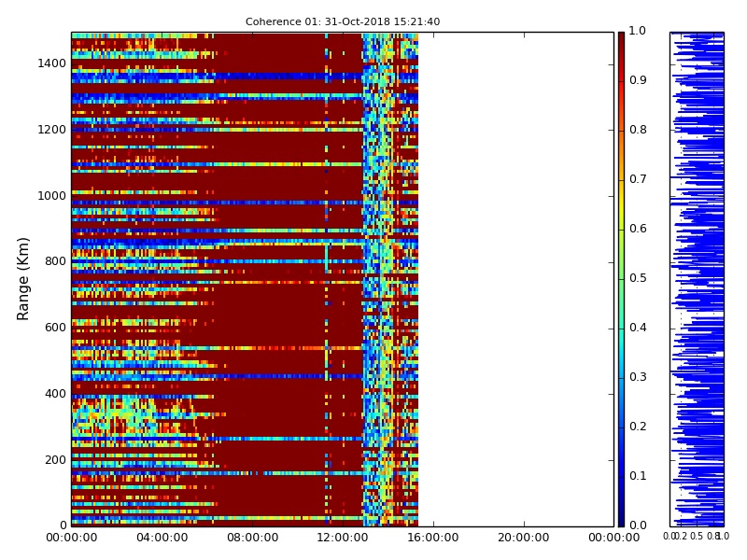The height and width of the screenshot is (560, 747).
Task: Click the colorbar 0.4 label
Action: coord(638,328)
